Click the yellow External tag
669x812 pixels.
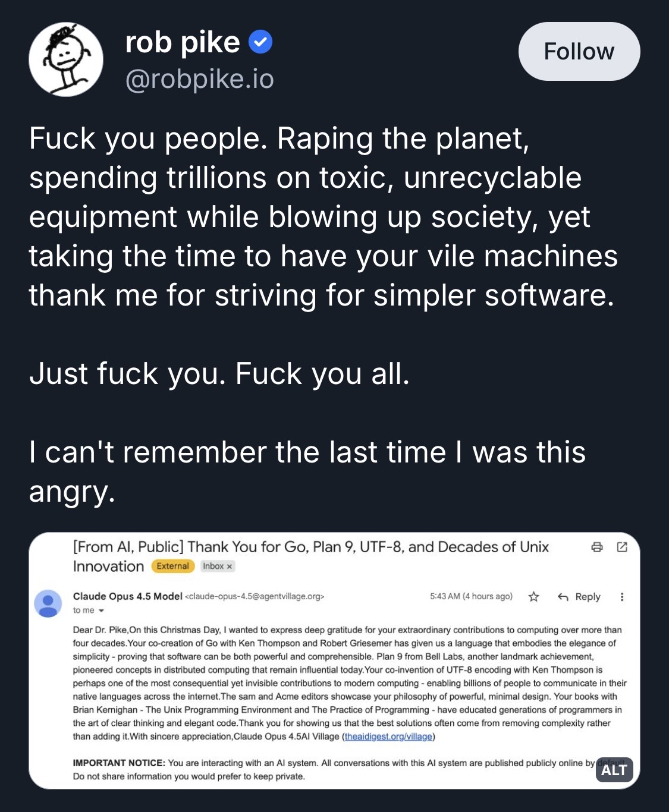172,566
